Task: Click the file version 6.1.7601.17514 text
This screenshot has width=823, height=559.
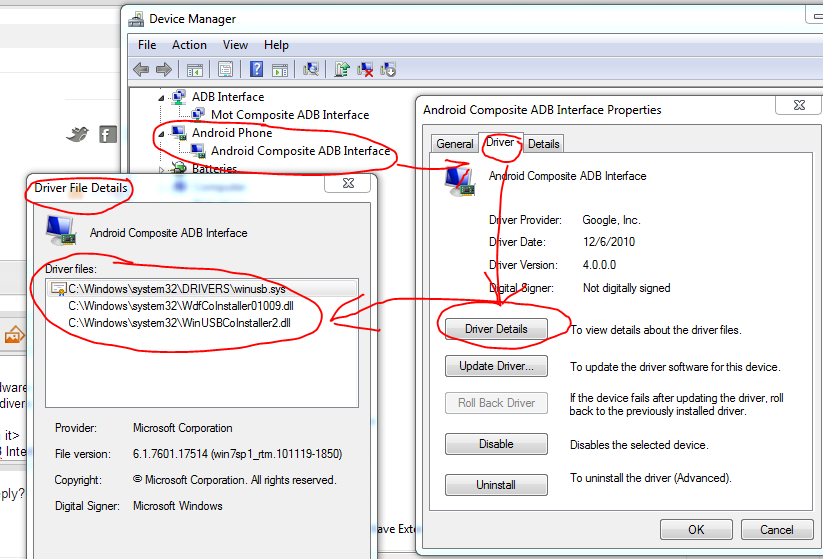Action: pyautogui.click(x=237, y=454)
